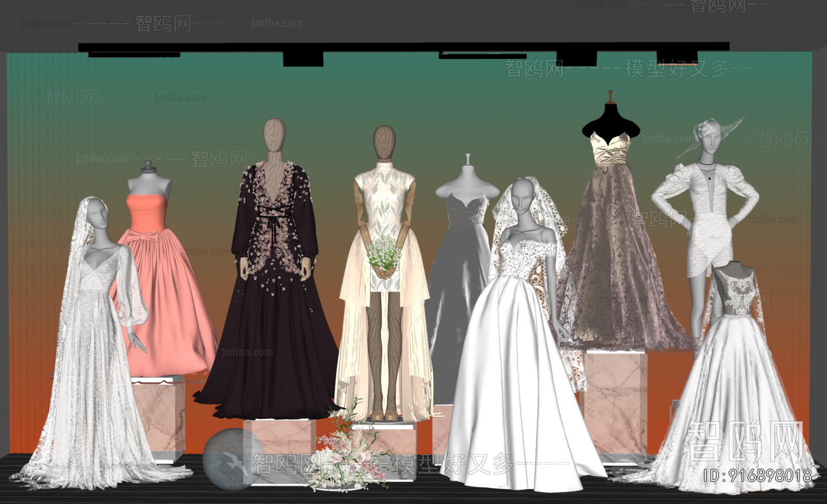Click the 智鸥网 watermark at top left

coord(163,23)
